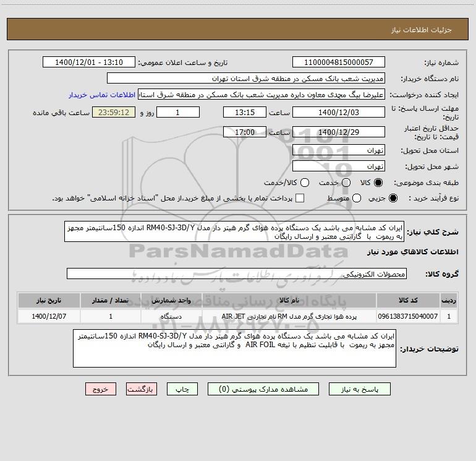Click the توضیحات خریدار text area
The width and height of the screenshot is (476, 461).
click(x=234, y=348)
